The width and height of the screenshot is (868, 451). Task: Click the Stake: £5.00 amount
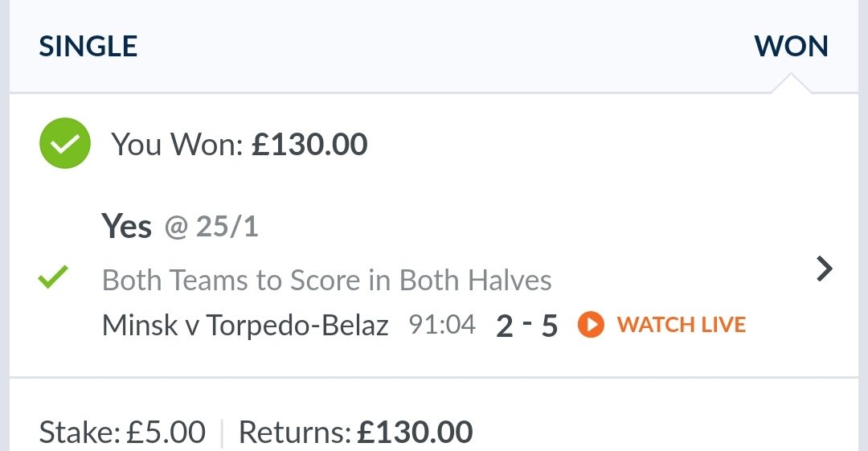tap(122, 433)
